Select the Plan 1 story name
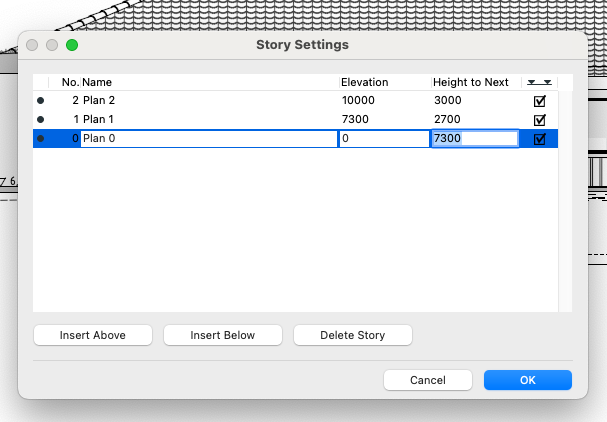 pos(98,120)
